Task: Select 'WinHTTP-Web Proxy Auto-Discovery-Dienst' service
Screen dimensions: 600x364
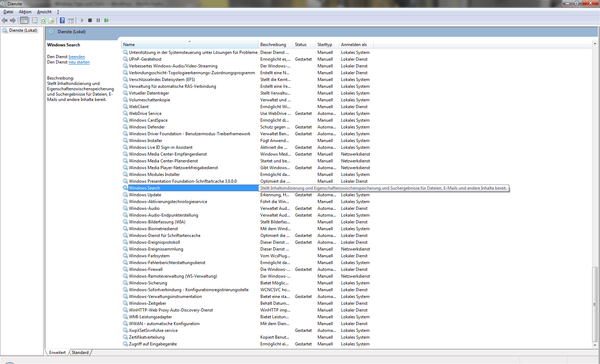Action: (171, 310)
